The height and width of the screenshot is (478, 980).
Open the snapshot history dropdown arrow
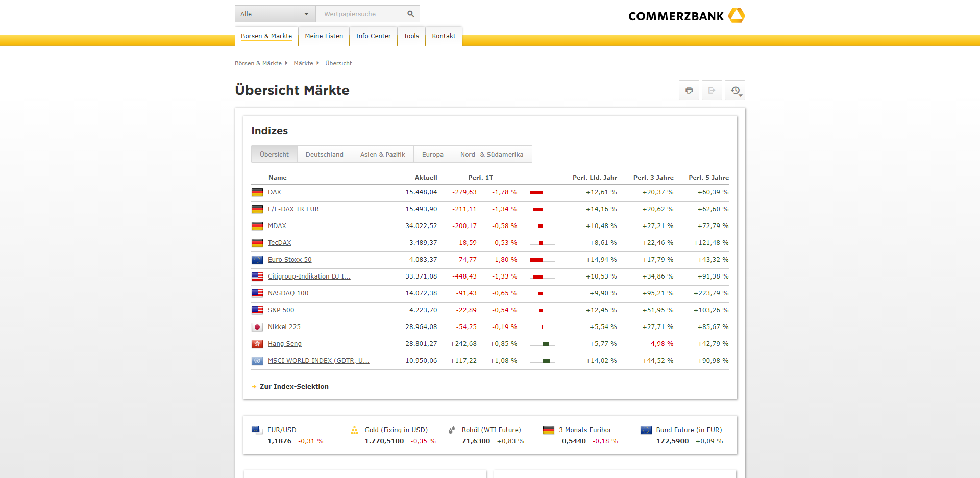[740, 96]
